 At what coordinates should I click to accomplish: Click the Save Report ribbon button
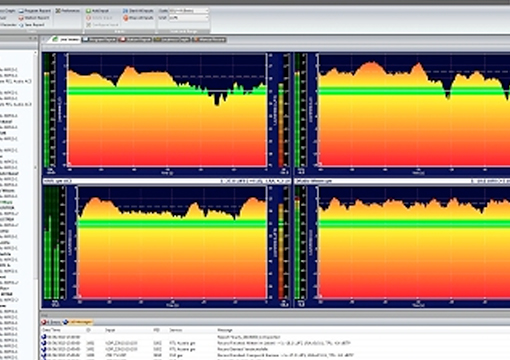[x=32, y=25]
